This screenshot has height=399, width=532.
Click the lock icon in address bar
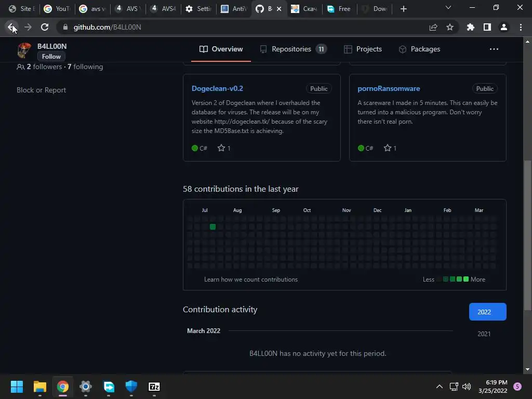tap(65, 27)
